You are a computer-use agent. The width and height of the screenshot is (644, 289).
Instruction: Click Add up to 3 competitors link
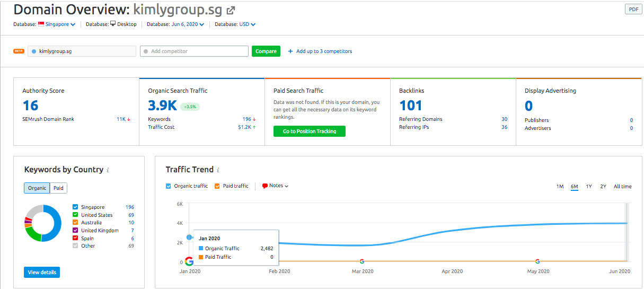click(x=324, y=51)
